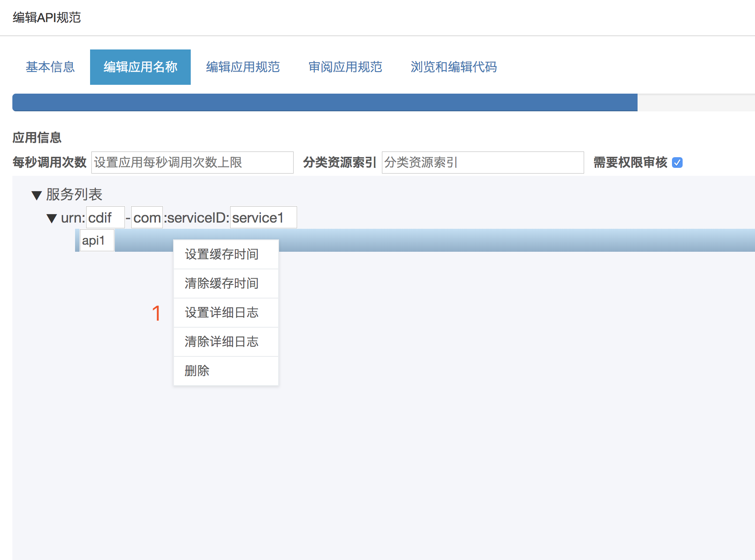Uncheck the 需要权限审核 checkbox
Viewport: 755px width, 560px height.
coord(677,163)
